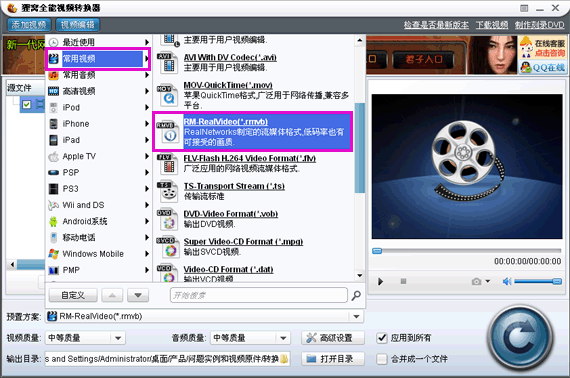
Task: Pick DVD-Video Format(*.vob) output
Action: point(253,218)
